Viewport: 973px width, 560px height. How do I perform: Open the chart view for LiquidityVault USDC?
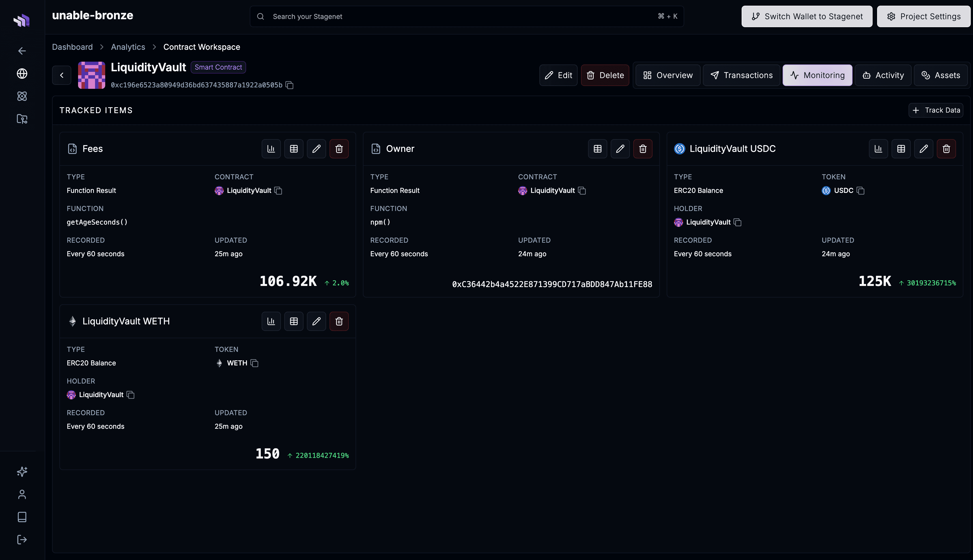point(879,149)
